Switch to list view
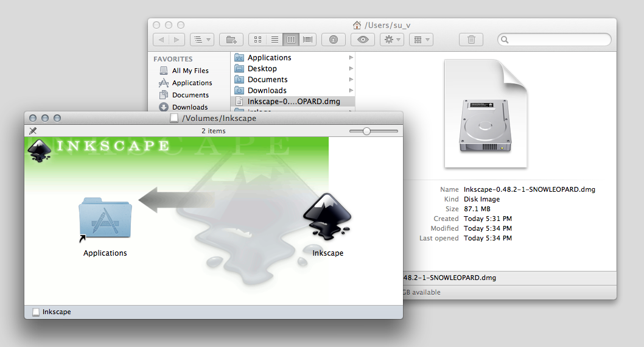The width and height of the screenshot is (644, 347). click(275, 40)
